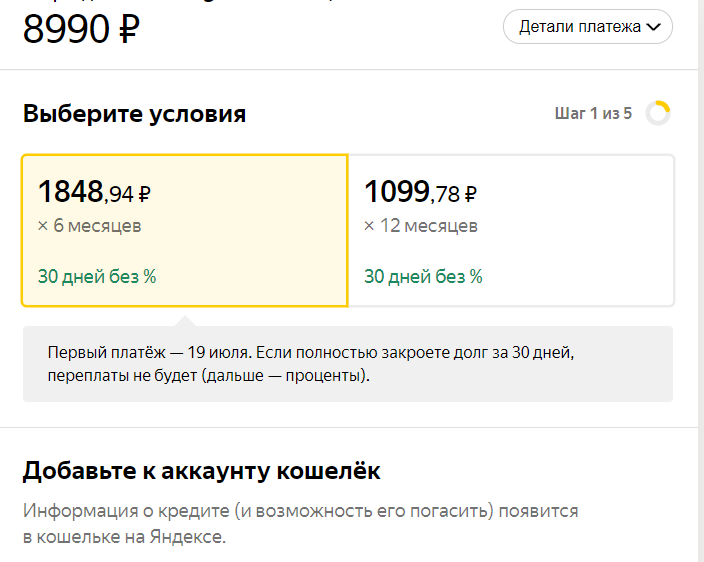
Task: Click the Добавьте к аккаунту кошелёк heading
Action: pyautogui.click(x=202, y=471)
